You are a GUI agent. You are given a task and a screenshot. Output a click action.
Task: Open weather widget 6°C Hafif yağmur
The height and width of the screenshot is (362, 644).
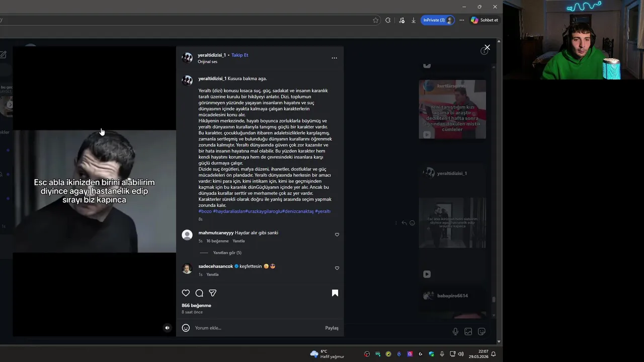[327, 354]
